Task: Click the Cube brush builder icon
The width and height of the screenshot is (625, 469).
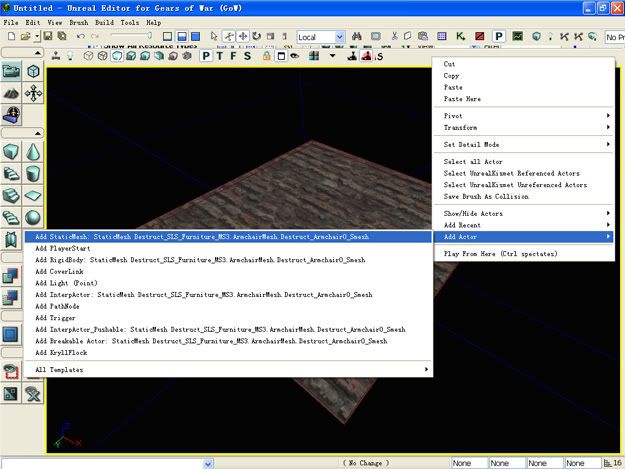Action: click(11, 152)
